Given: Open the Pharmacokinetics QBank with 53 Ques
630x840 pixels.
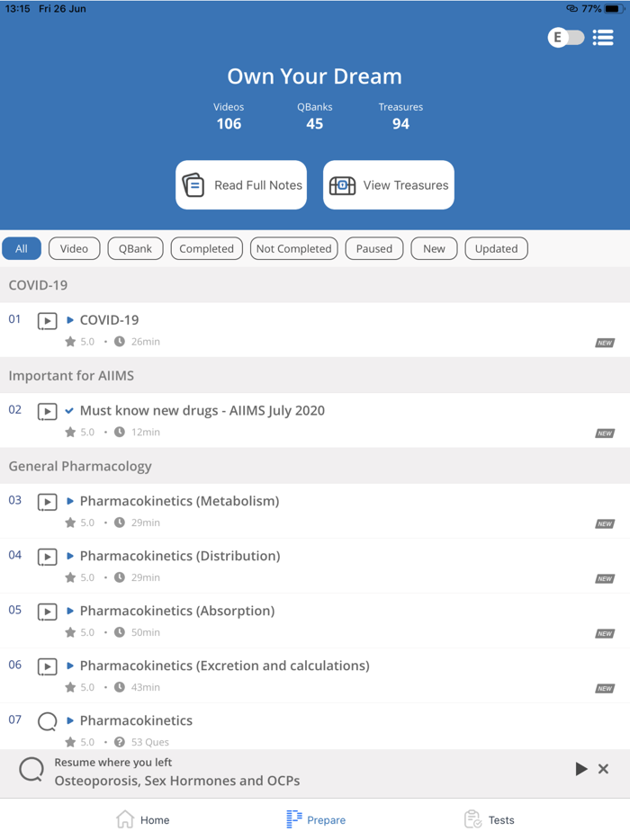Looking at the screenshot, I should click(x=136, y=720).
